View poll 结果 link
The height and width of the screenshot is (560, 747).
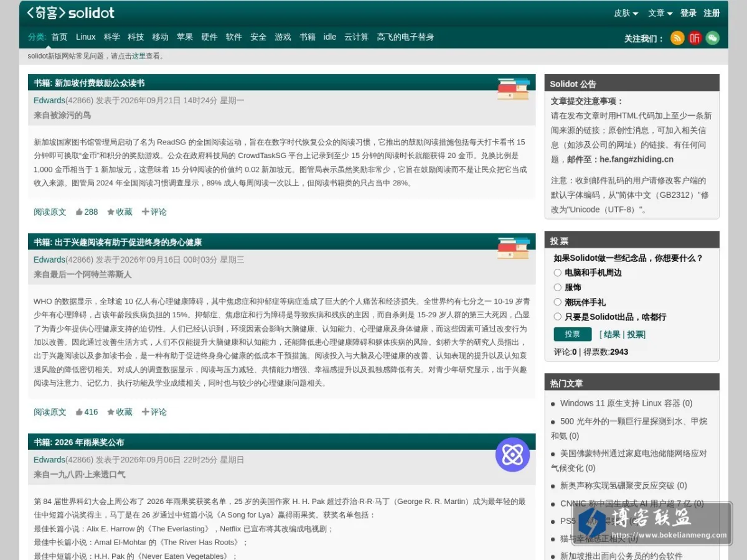click(612, 334)
